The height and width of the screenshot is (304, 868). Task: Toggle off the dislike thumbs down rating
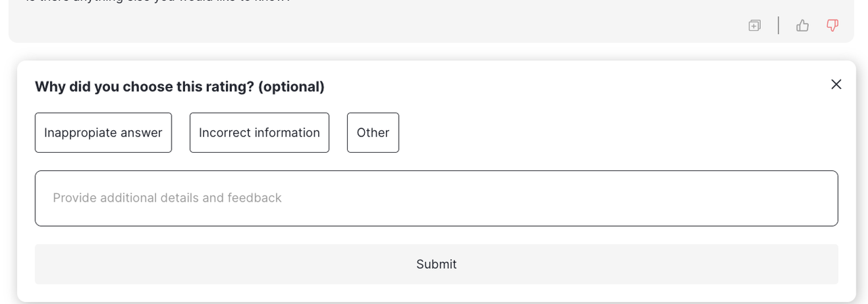point(832,26)
